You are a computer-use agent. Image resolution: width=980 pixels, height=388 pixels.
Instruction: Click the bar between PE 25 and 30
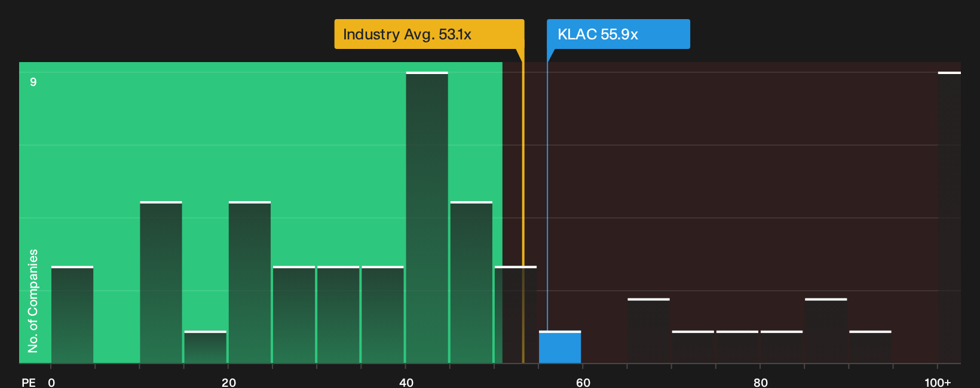[294, 315]
